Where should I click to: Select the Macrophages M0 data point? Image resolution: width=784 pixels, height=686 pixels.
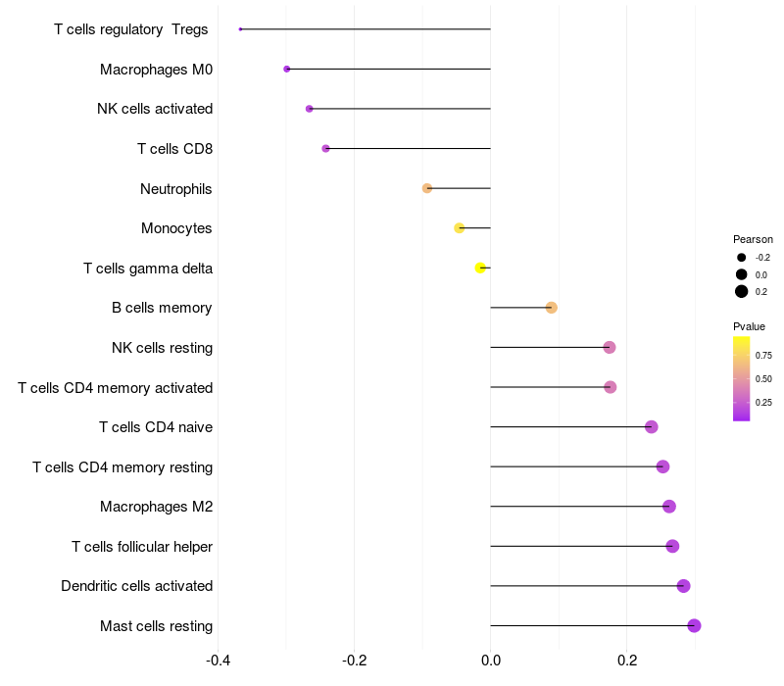pos(286,69)
